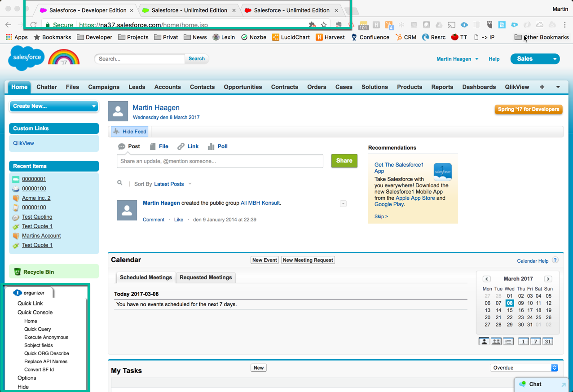Click the New Event button
The image size is (573, 392).
point(264,260)
